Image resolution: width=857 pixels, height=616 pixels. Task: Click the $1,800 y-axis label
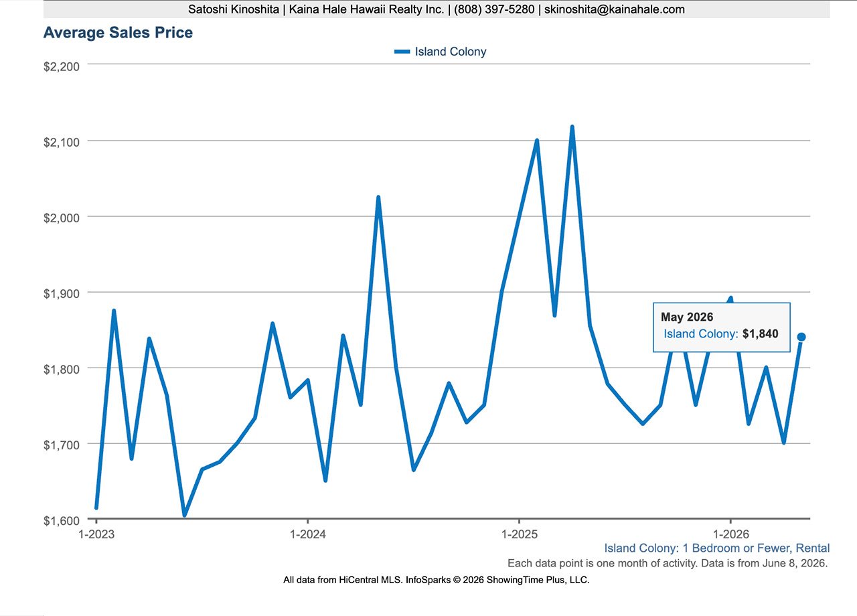coord(61,368)
